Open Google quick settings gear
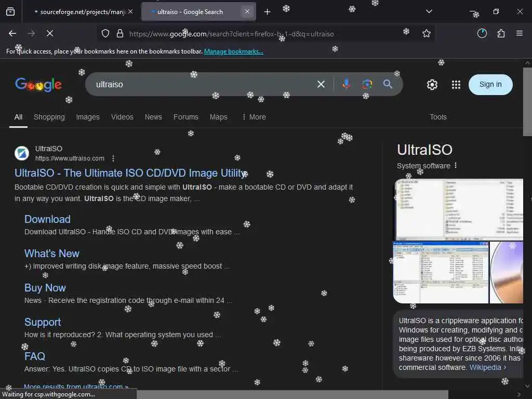This screenshot has height=399, width=532. click(432, 85)
